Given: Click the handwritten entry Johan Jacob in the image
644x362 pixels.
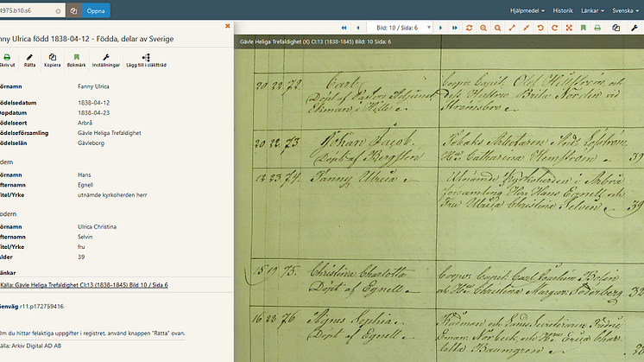Looking at the screenshot, I should point(367,142).
